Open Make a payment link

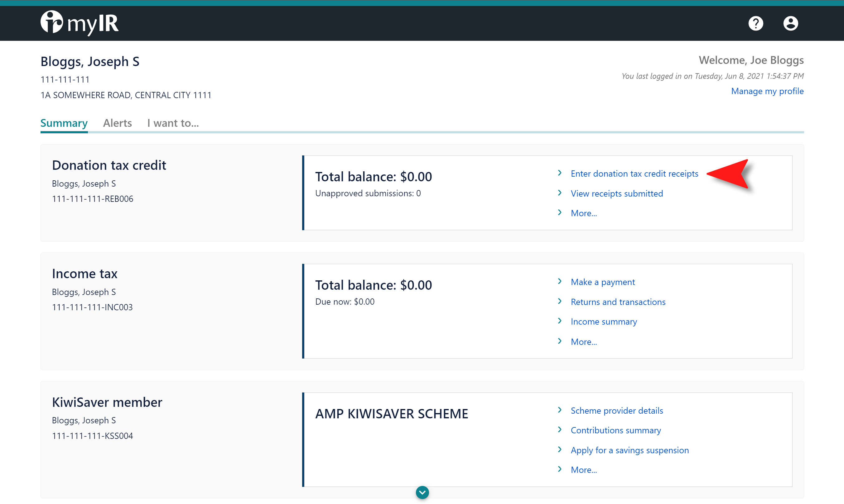click(603, 282)
